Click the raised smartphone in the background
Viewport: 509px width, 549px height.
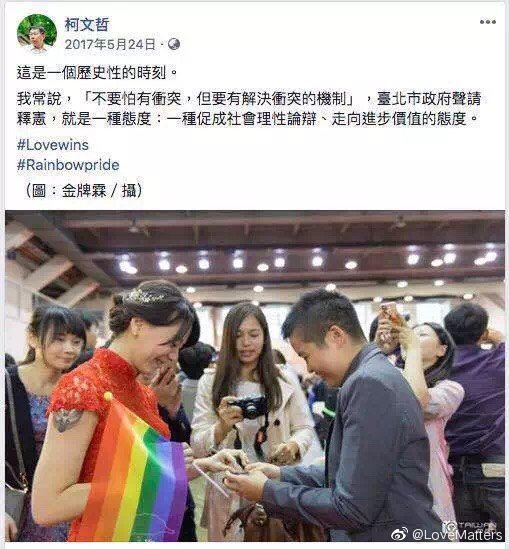click(390, 314)
